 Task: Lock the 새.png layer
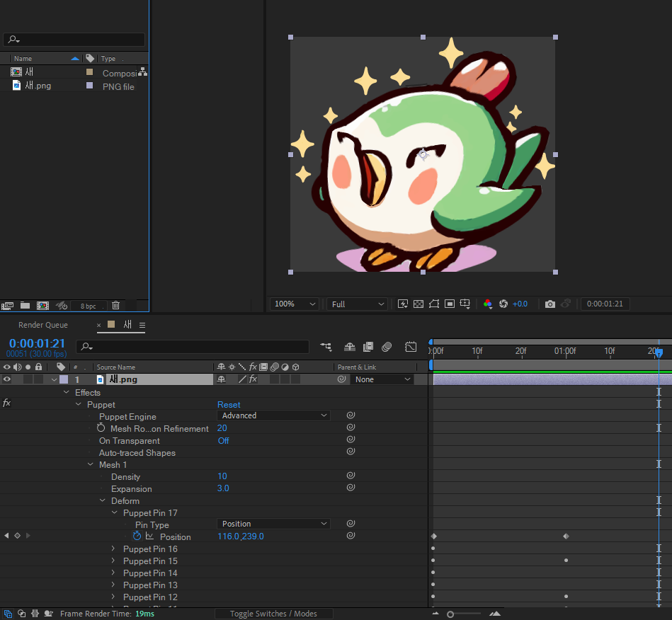(x=38, y=379)
